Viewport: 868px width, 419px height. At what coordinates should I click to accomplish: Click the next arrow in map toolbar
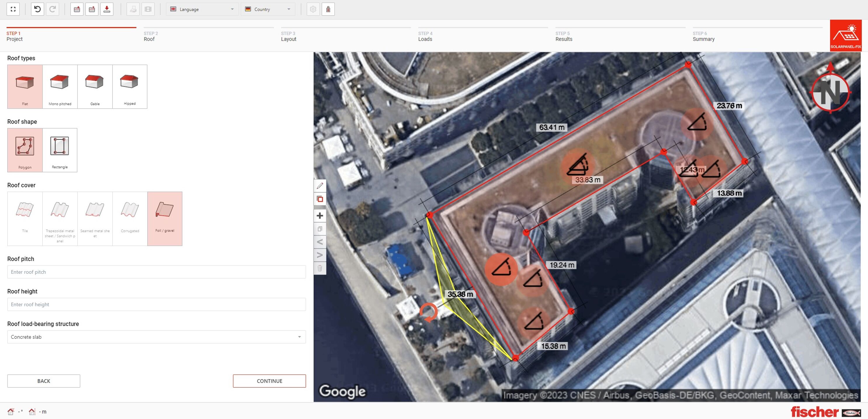(320, 255)
